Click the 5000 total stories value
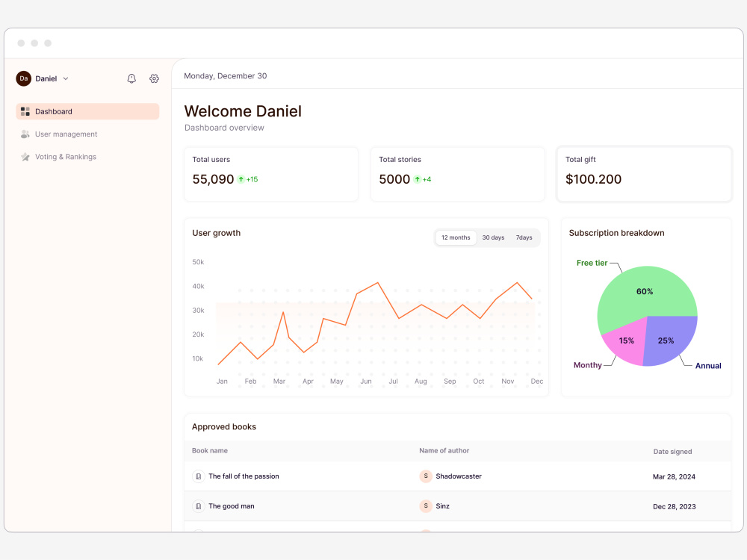 click(x=394, y=179)
